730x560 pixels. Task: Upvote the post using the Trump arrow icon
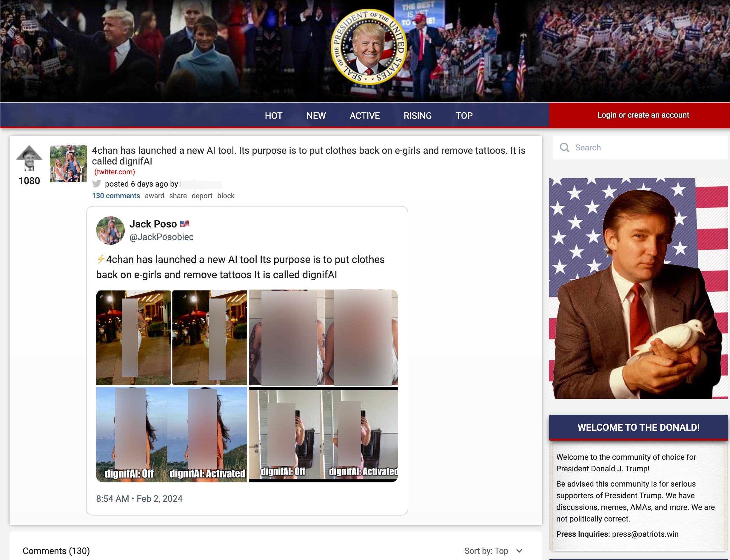click(29, 157)
